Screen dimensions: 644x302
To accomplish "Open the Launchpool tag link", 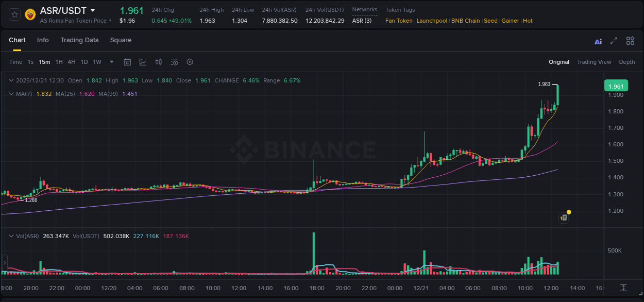I will [432, 21].
